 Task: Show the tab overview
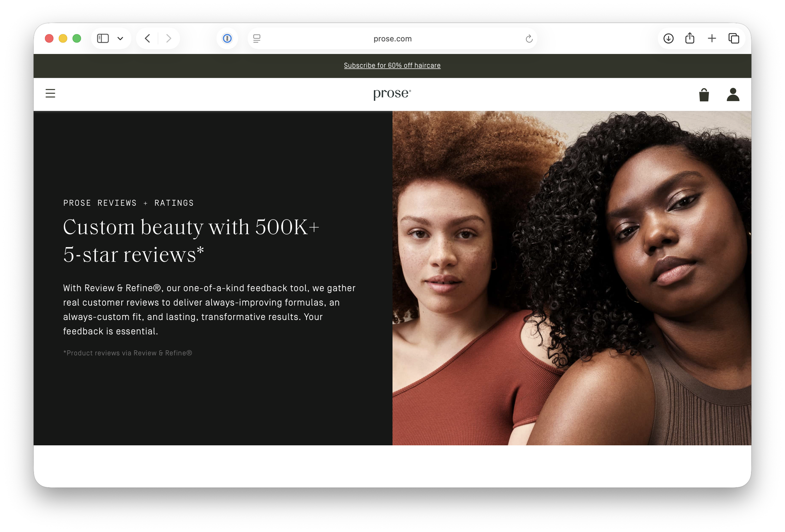[734, 39]
